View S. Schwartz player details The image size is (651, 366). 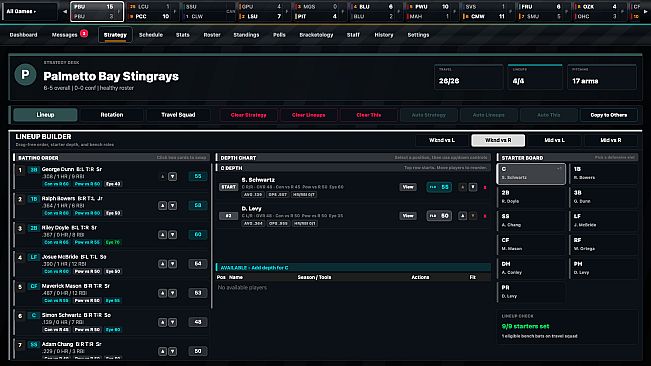(408, 187)
